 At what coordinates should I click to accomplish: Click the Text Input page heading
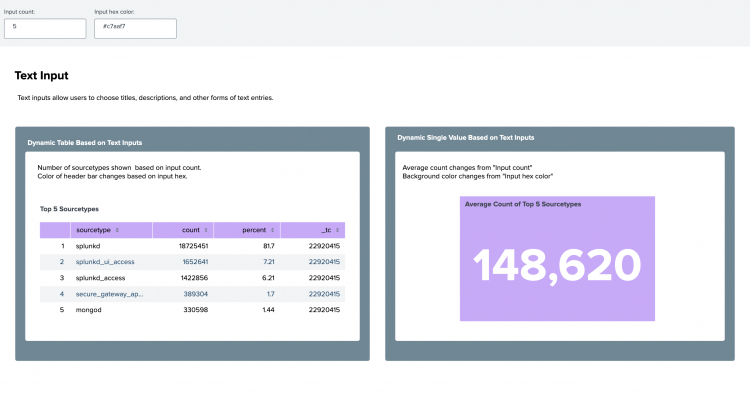[x=42, y=76]
